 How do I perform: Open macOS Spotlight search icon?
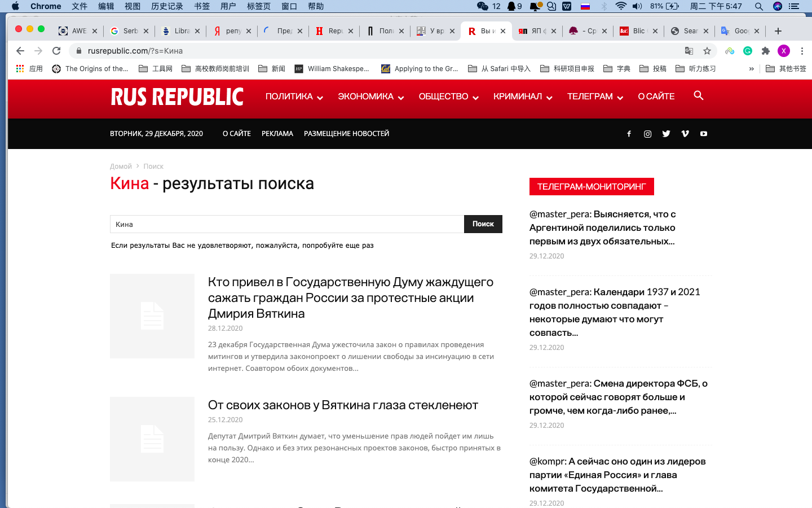pyautogui.click(x=759, y=6)
